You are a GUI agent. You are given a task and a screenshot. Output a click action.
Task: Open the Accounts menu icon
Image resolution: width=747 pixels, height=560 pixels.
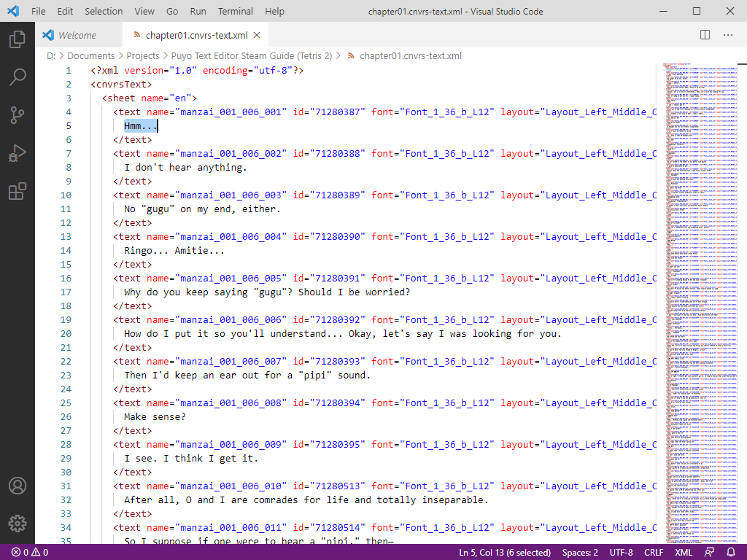(x=18, y=486)
